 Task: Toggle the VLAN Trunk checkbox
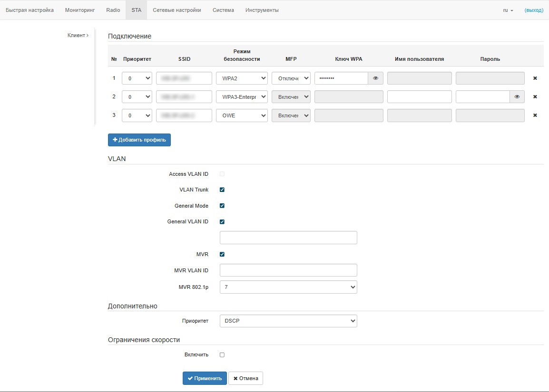point(222,190)
